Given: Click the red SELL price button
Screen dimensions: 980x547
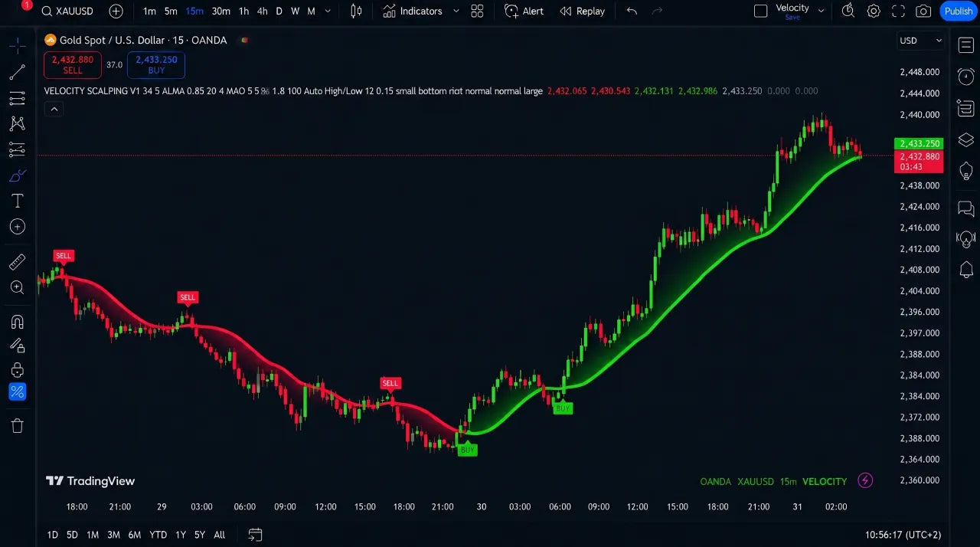Looking at the screenshot, I should (x=73, y=64).
